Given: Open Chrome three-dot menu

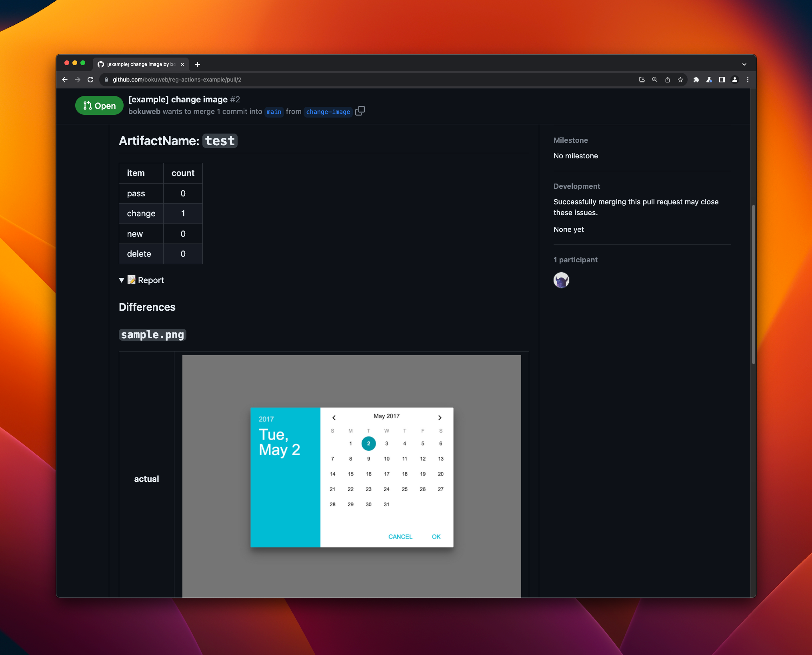Looking at the screenshot, I should coord(748,80).
